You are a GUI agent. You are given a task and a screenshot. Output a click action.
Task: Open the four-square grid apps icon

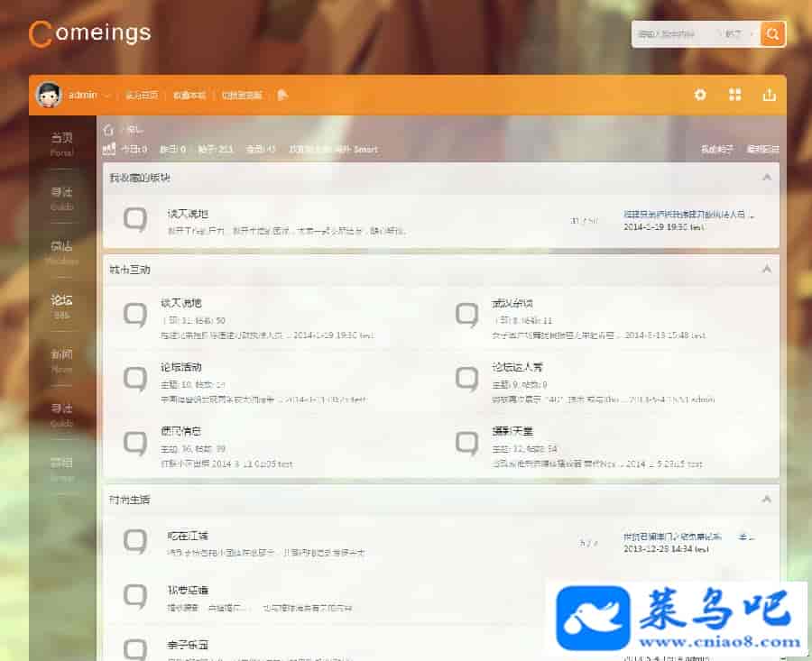click(734, 95)
